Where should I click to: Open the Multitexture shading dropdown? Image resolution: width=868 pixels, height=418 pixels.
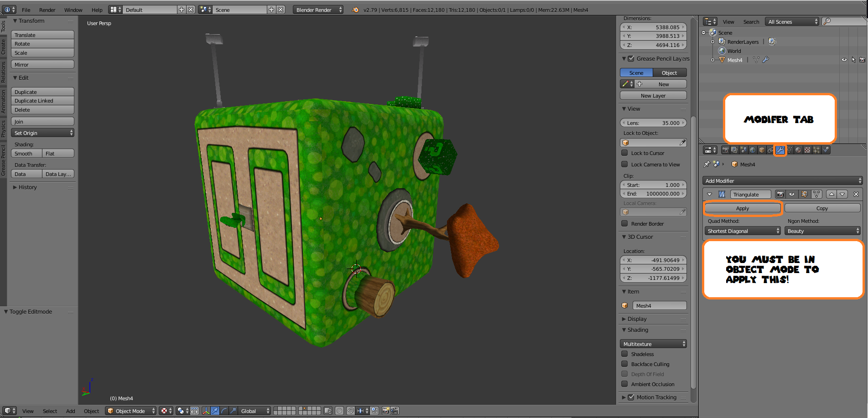(653, 344)
